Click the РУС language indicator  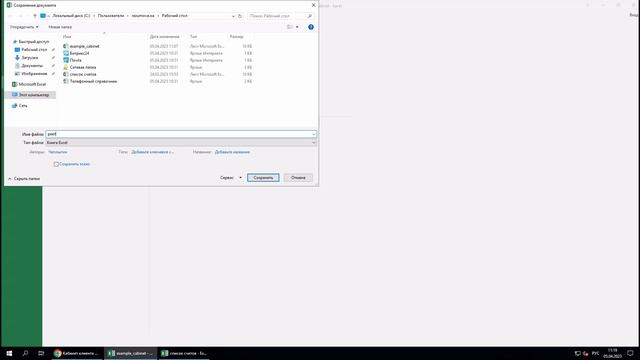tap(596, 353)
